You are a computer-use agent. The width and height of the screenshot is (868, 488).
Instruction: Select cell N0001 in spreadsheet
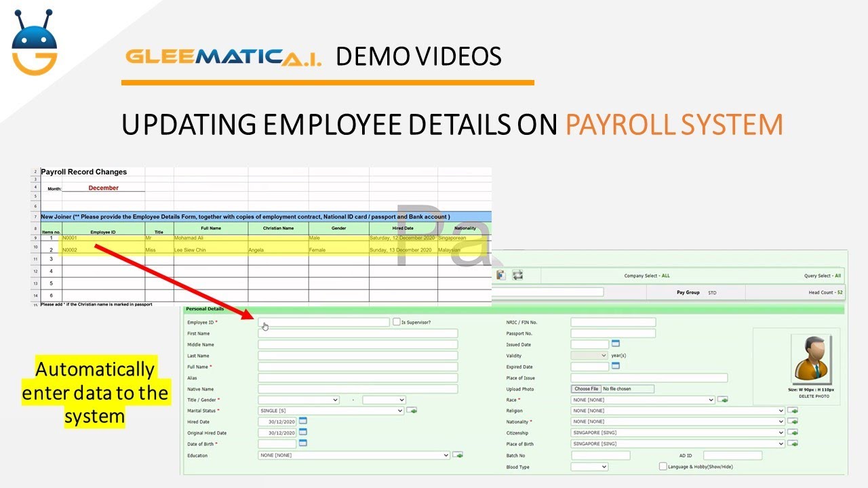[103, 238]
